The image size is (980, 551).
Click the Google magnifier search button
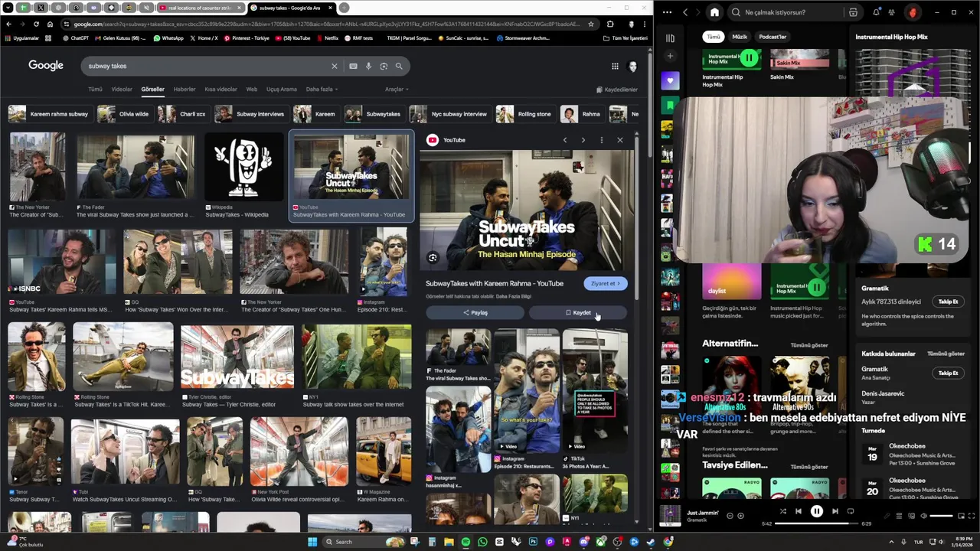pyautogui.click(x=399, y=66)
